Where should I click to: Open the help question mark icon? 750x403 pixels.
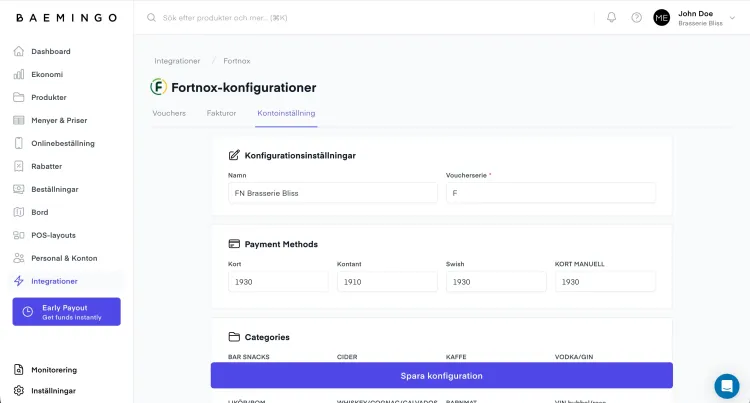point(636,17)
